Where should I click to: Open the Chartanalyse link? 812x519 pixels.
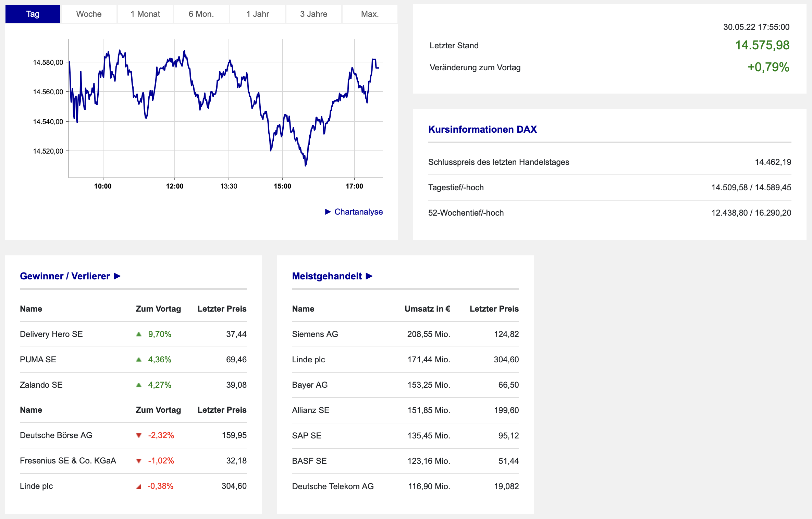[x=358, y=212]
